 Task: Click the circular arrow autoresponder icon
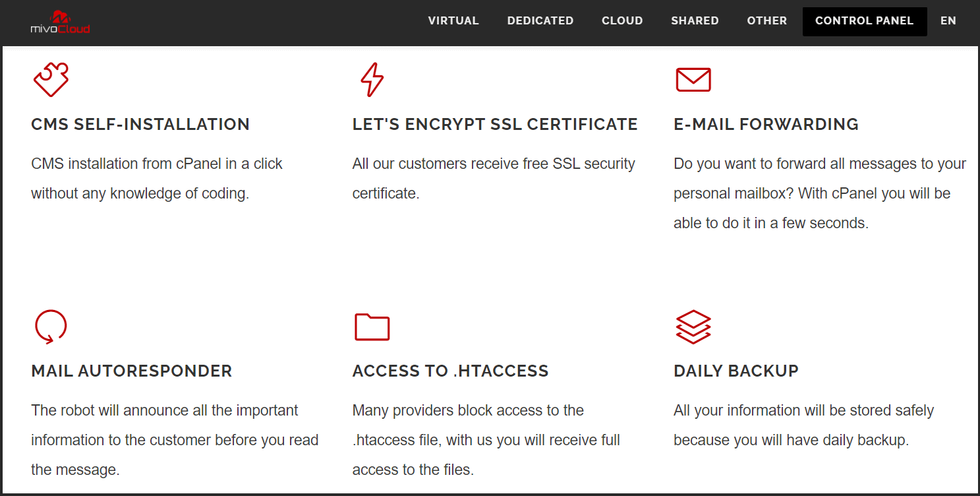pyautogui.click(x=51, y=326)
